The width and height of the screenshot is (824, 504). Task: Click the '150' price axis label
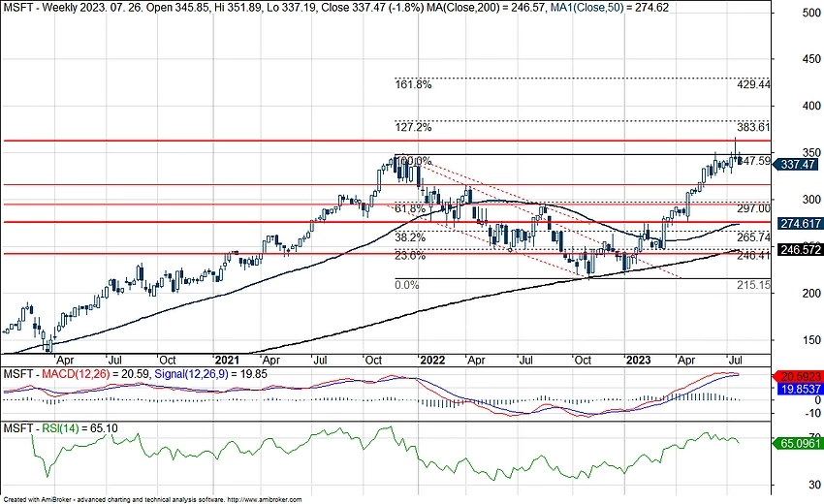point(811,340)
